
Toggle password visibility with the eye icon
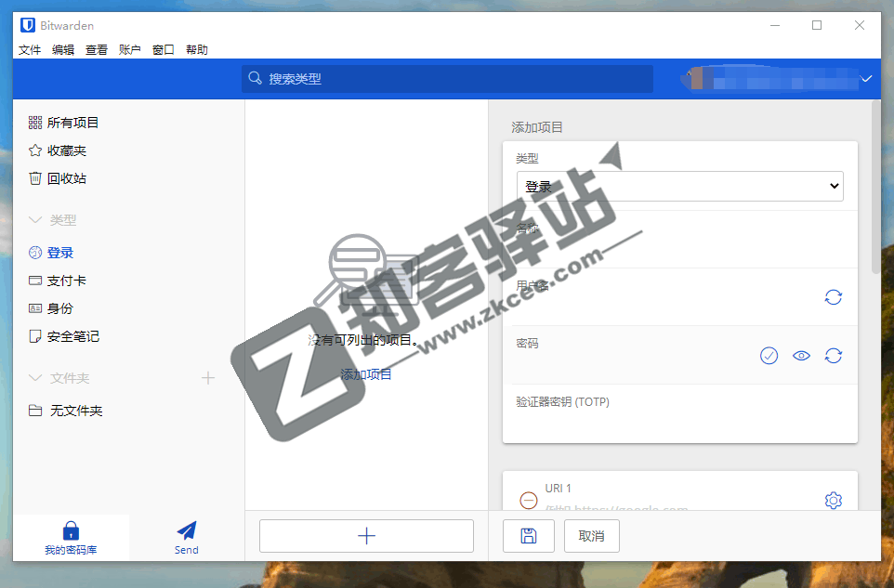(801, 355)
